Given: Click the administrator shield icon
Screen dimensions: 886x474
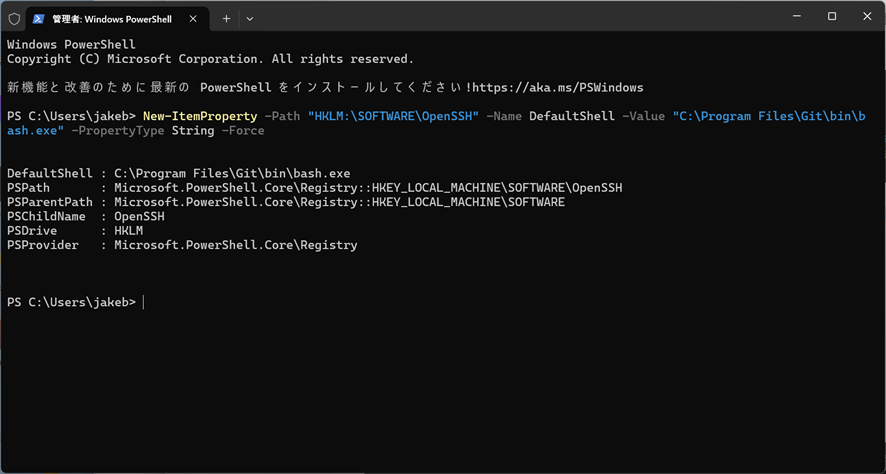Looking at the screenshot, I should (14, 18).
